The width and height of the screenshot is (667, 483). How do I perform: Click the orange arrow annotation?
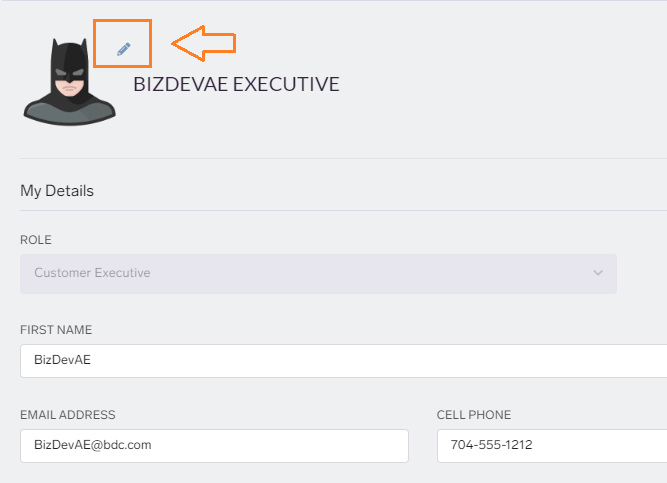pyautogui.click(x=204, y=43)
